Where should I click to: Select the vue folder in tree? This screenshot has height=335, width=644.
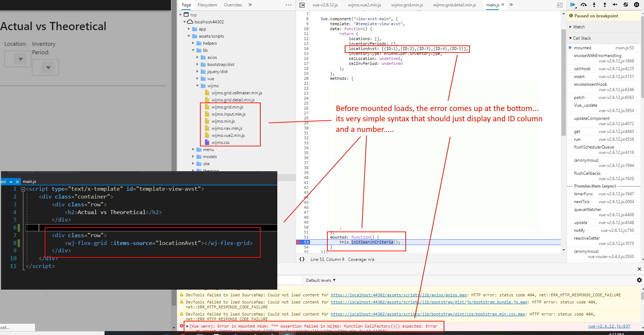tap(211, 79)
